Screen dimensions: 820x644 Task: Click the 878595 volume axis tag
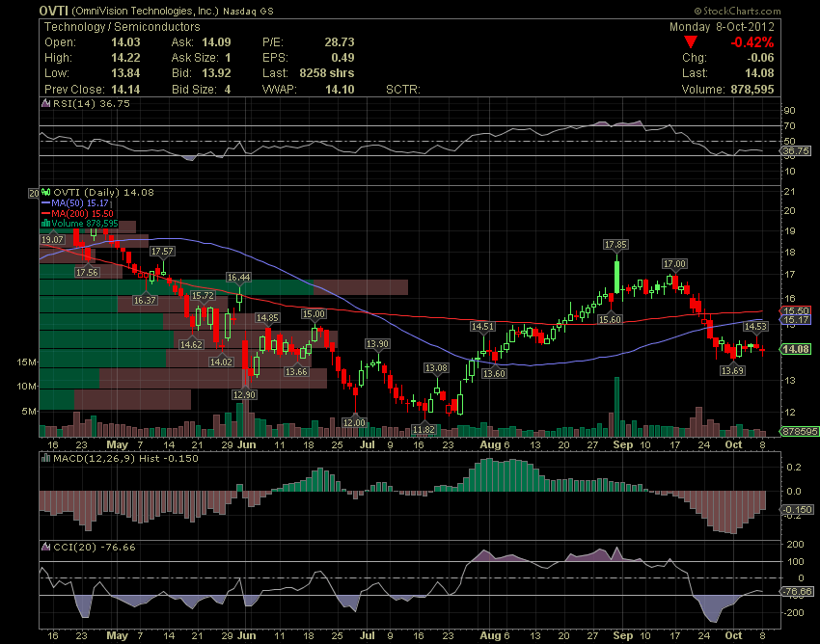tap(799, 431)
